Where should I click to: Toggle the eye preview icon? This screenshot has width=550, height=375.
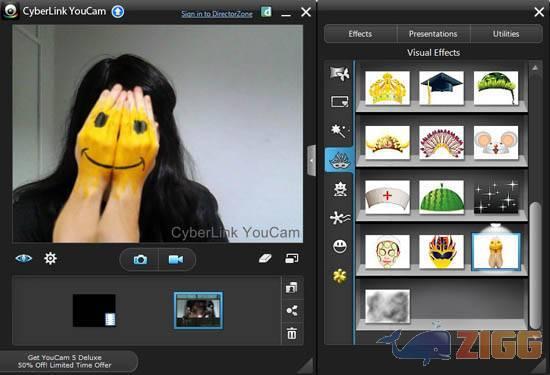[x=24, y=259]
